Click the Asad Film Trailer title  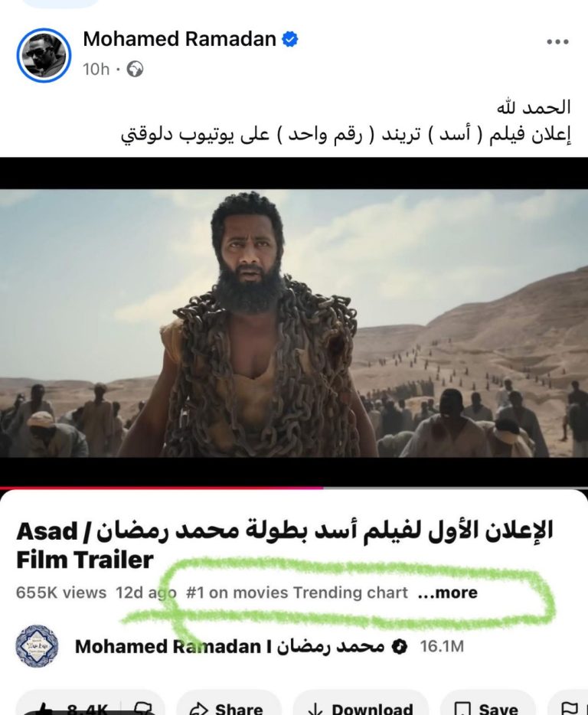[x=284, y=545]
